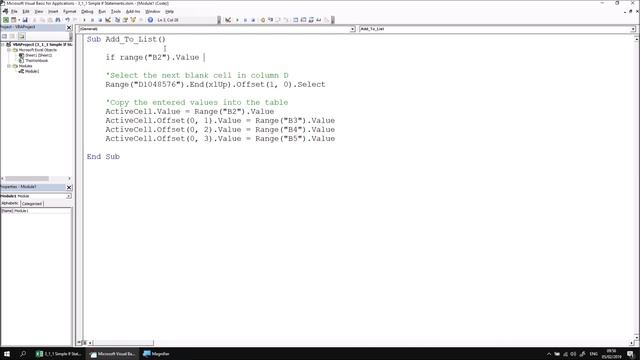Image resolution: width=640 pixels, height=360 pixels.
Task: Save the workbook using the Save icon
Action: 25,20
